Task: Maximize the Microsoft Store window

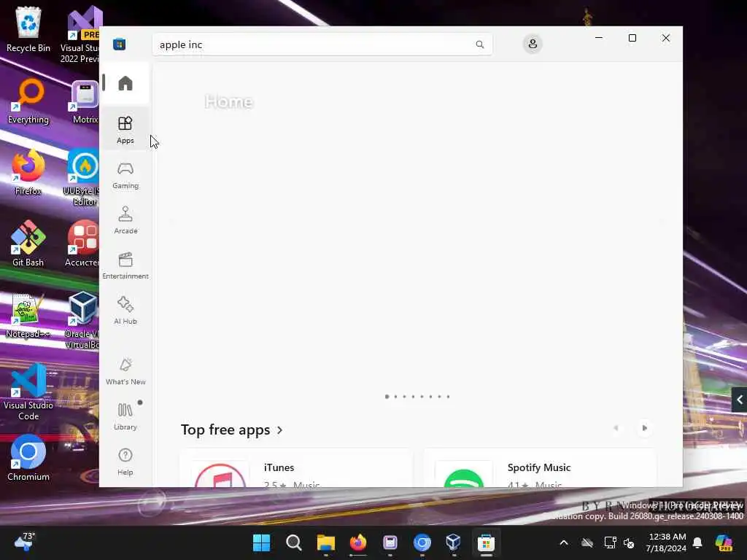Action: click(632, 38)
